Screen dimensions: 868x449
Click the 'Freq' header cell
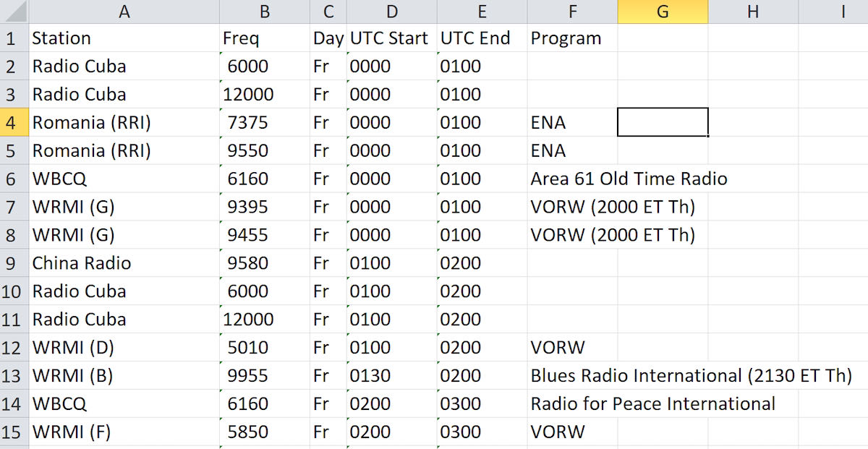[x=265, y=38]
